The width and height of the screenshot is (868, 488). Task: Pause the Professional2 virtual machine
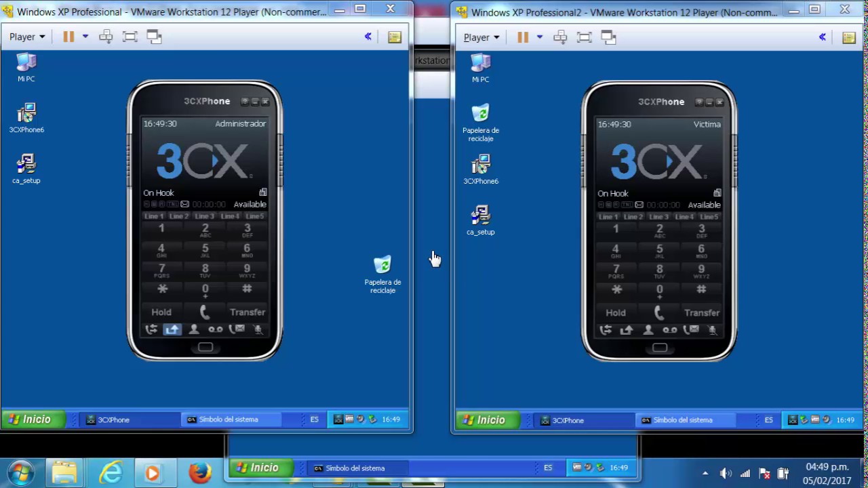(523, 37)
